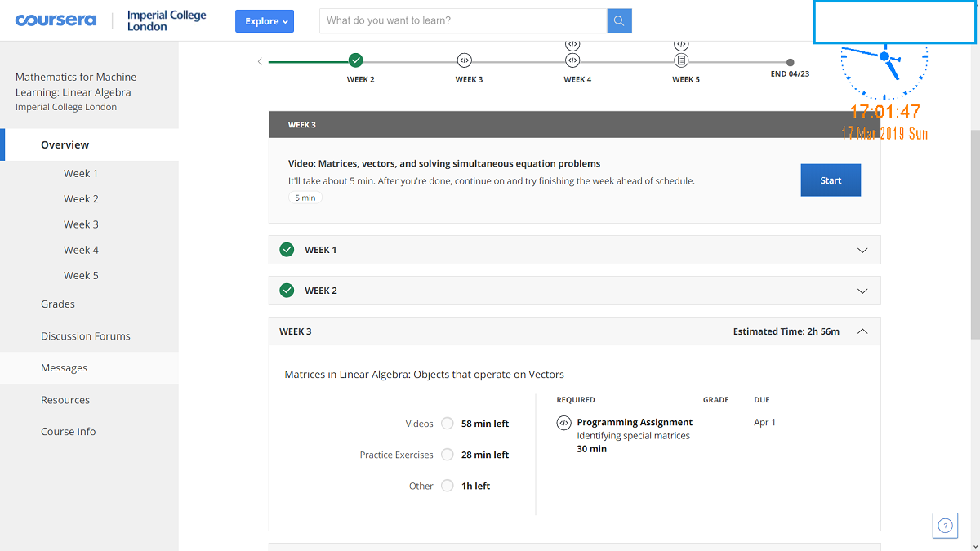Go to Discussion Forums
The height and width of the screenshot is (551, 980).
(x=86, y=335)
